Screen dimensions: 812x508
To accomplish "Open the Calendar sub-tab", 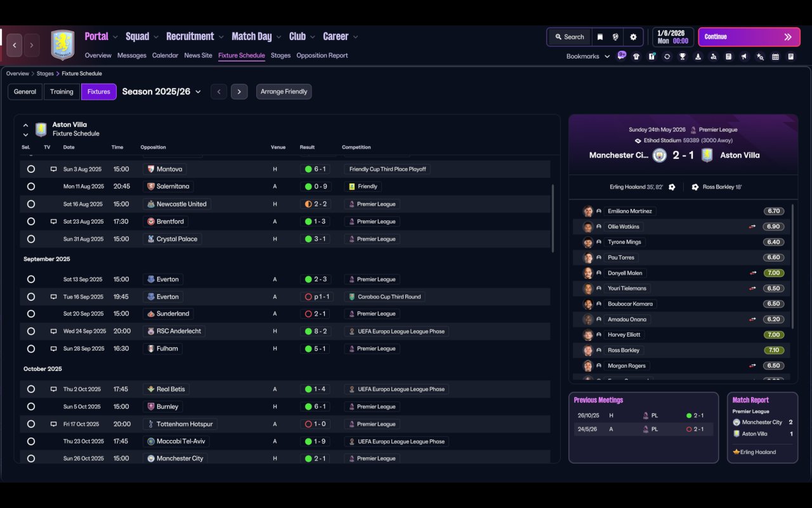I will [x=165, y=55].
